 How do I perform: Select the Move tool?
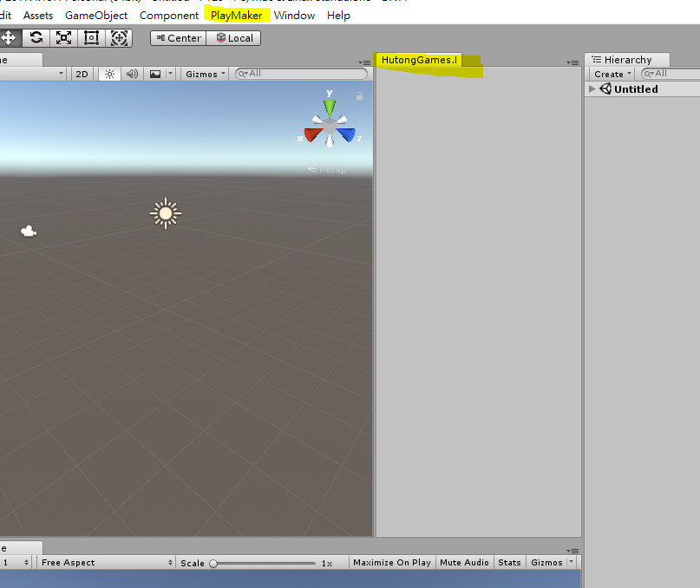(x=9, y=38)
